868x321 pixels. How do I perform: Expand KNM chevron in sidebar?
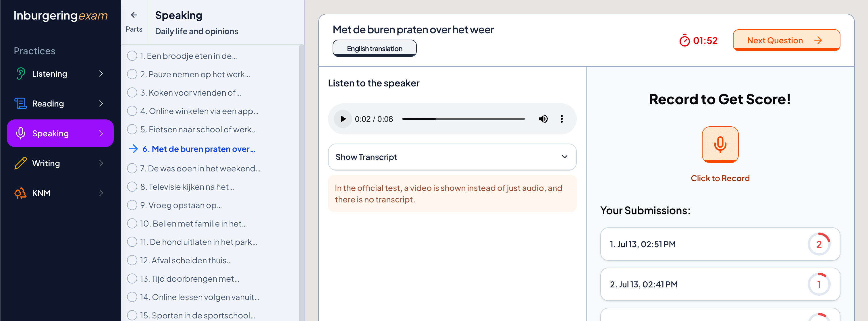click(x=101, y=193)
